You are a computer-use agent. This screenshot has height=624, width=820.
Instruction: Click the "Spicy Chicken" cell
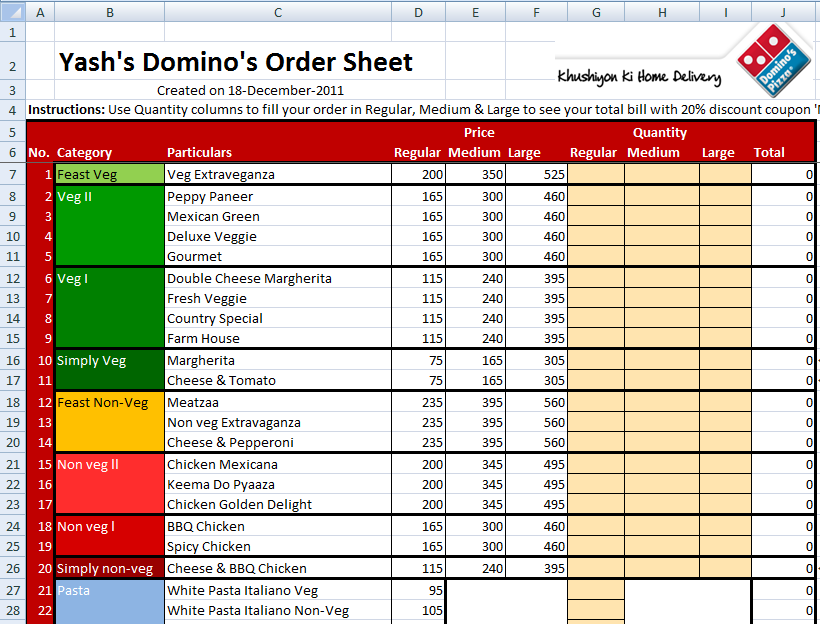[278, 547]
